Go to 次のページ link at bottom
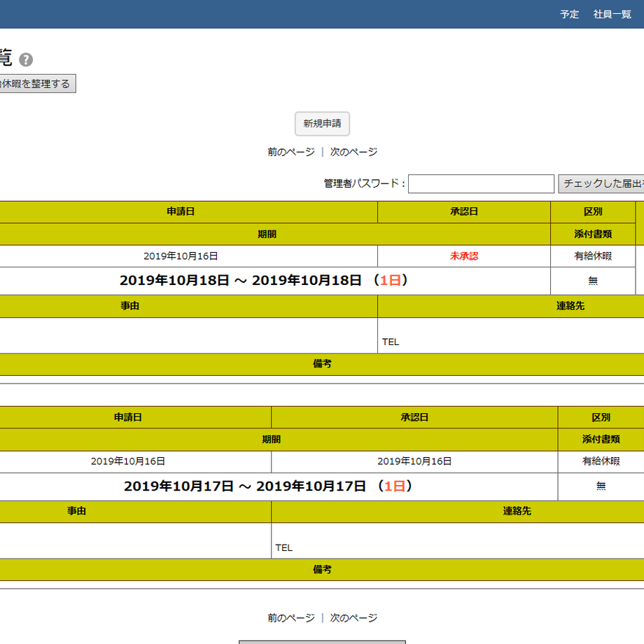Screen dimensions: 644x644 [353, 617]
